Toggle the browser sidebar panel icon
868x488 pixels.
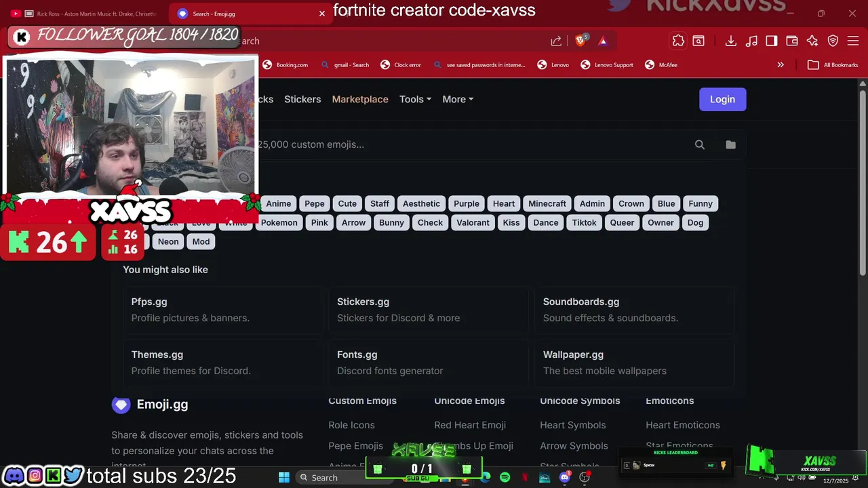[772, 41]
